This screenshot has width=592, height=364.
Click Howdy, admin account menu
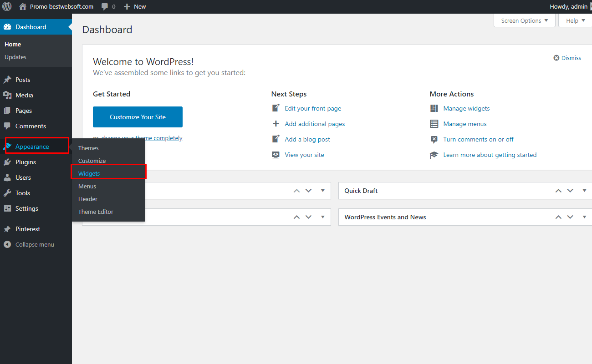tap(569, 6)
